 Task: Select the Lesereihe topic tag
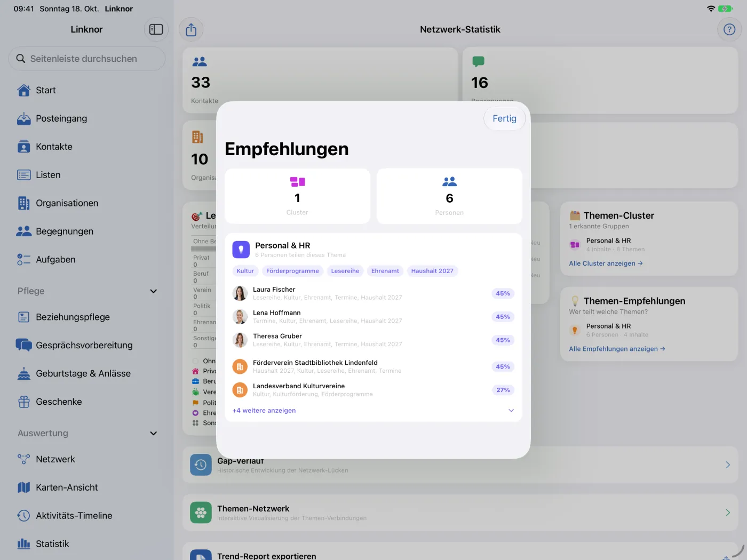[x=345, y=271]
